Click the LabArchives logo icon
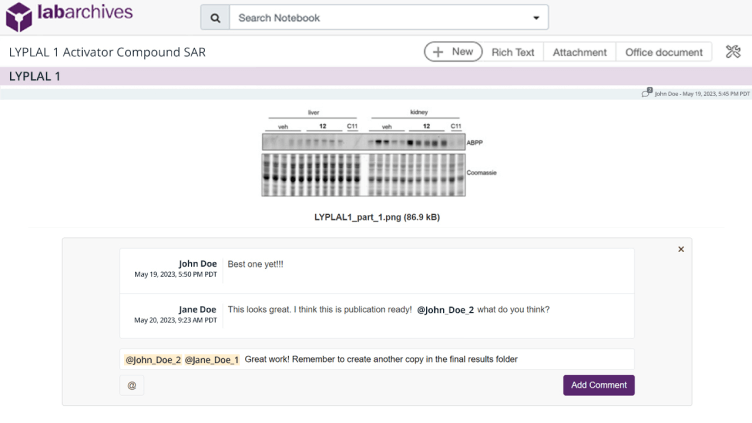The image size is (752, 423). (19, 17)
